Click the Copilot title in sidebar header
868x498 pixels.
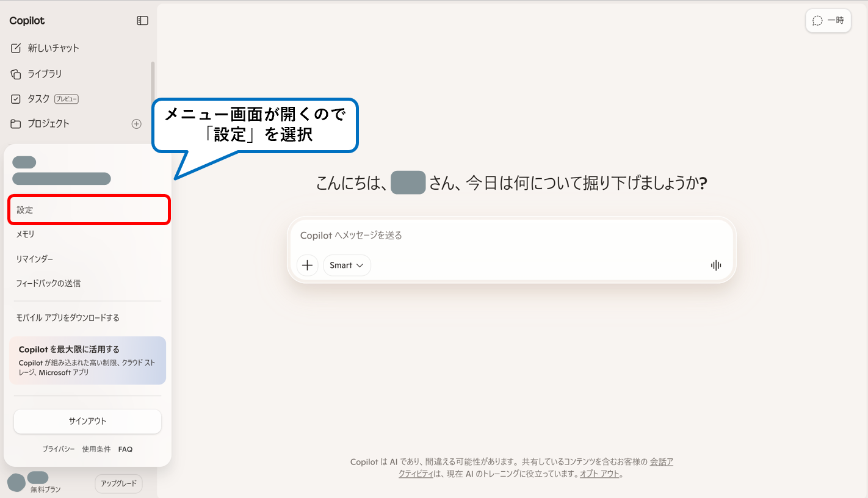(x=27, y=21)
